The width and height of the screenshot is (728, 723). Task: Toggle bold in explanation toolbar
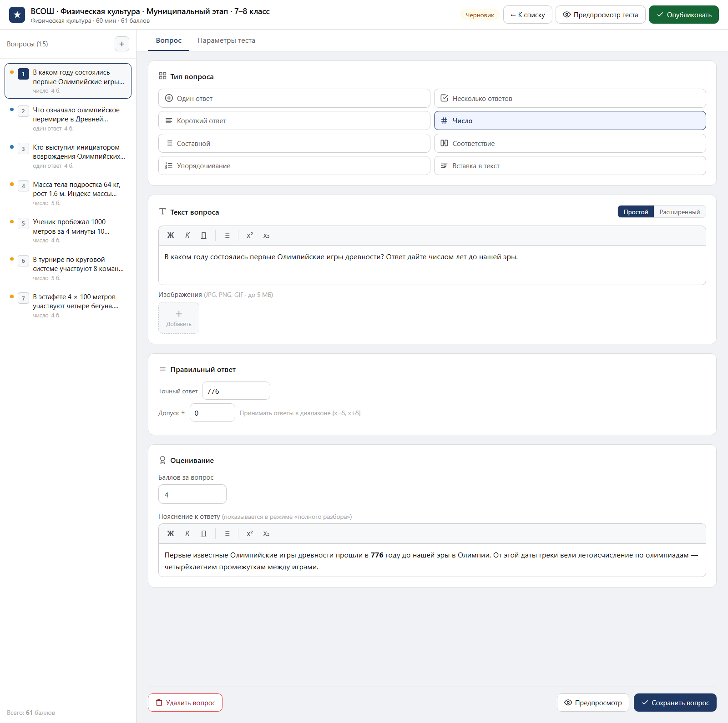[x=171, y=534]
